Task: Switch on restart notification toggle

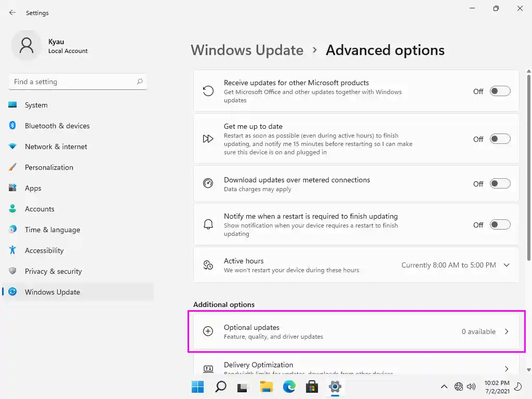Action: [x=500, y=225]
